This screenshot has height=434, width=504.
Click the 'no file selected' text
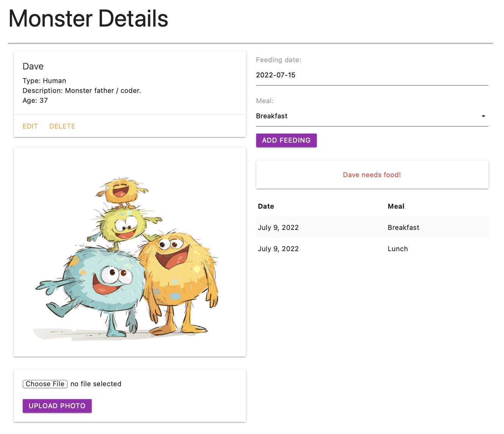coord(96,384)
